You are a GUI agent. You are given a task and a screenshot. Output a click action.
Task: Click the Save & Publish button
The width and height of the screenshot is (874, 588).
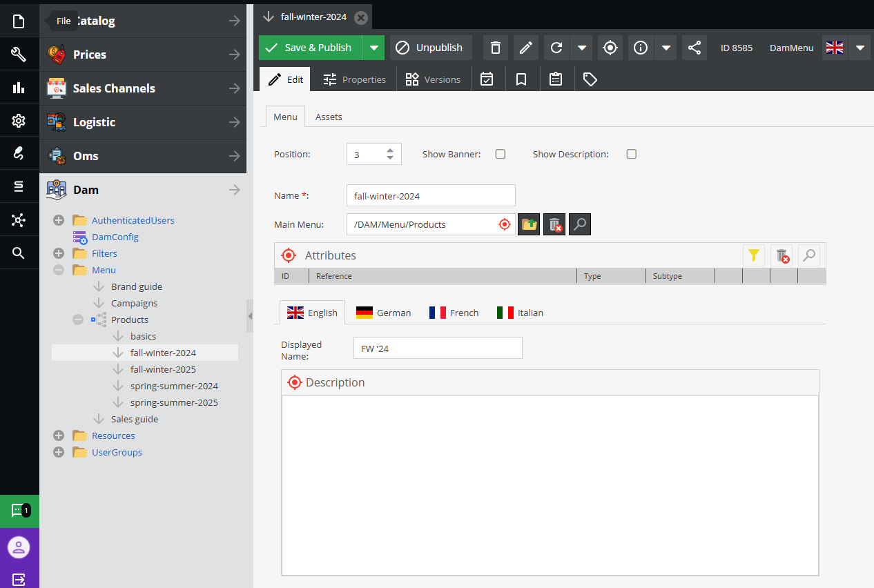coord(310,48)
